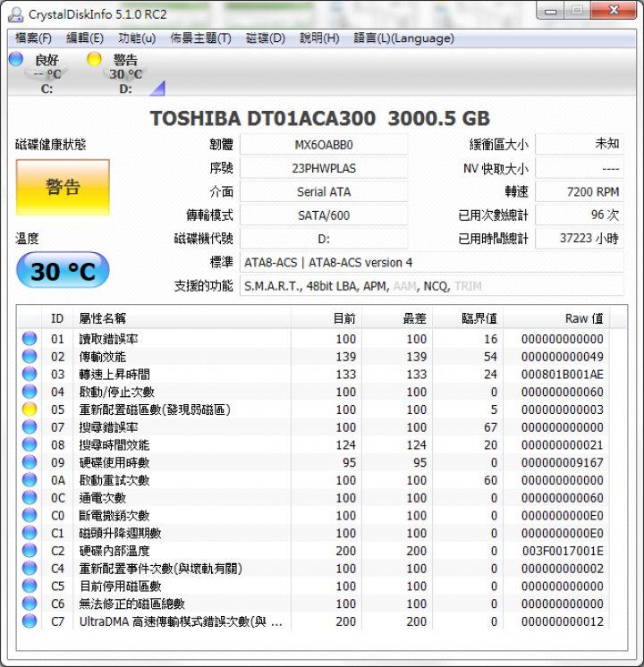The height and width of the screenshot is (667, 644).
Task: Click raw value 003F0017001E
Action: (x=563, y=551)
